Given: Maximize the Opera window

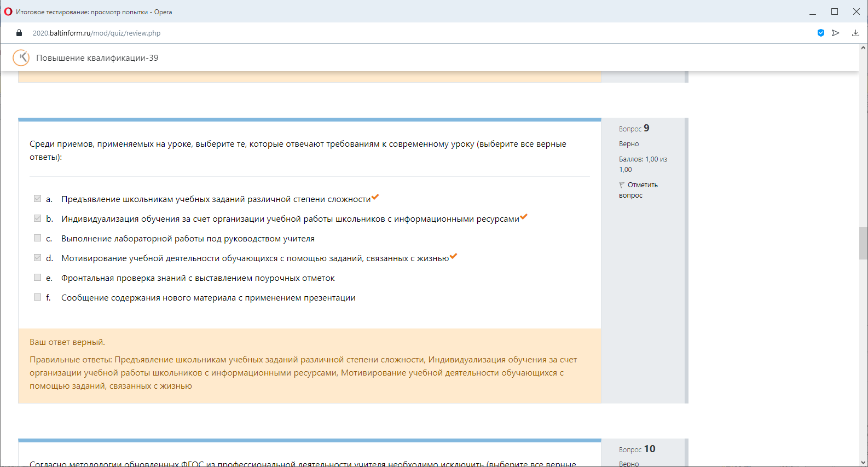Looking at the screenshot, I should [835, 11].
